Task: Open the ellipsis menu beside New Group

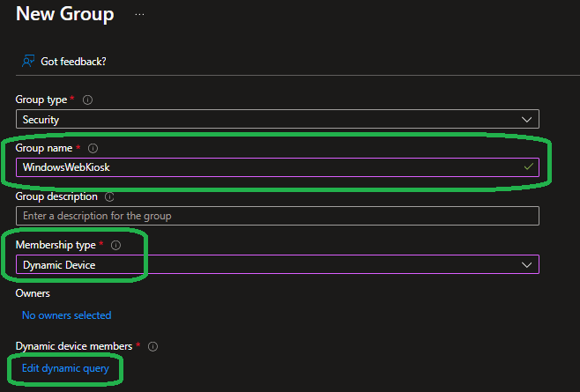Action: [x=140, y=15]
